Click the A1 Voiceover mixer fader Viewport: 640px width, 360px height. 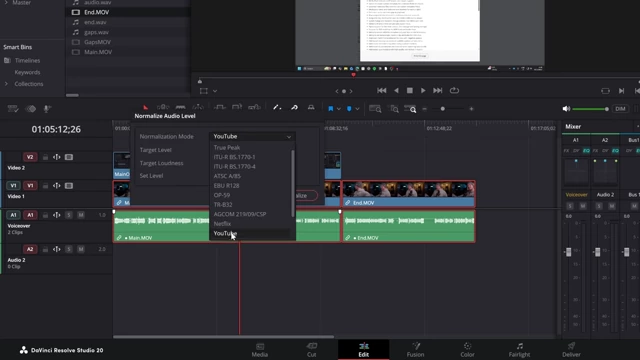568,252
